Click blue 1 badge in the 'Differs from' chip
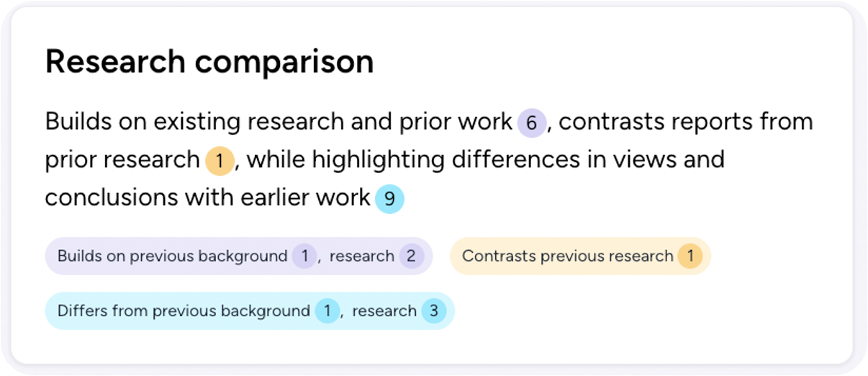Screen dimensions: 868x376 click(x=327, y=311)
